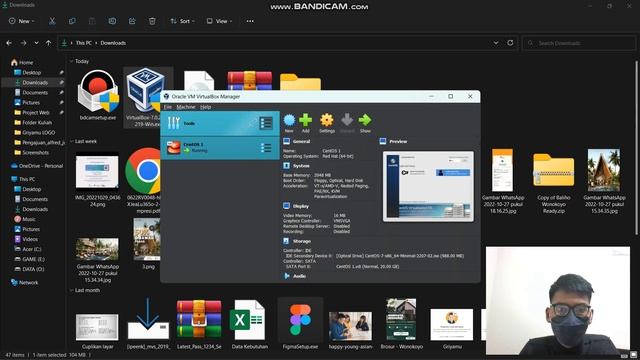Open DATA (D:) drive
Screen dimensions: 640x360
[x=33, y=269]
